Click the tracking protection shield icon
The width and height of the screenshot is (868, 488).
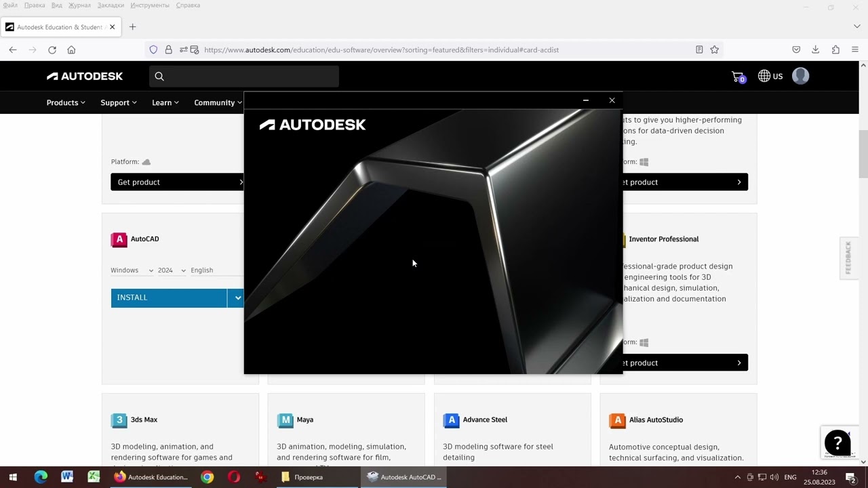(x=153, y=49)
